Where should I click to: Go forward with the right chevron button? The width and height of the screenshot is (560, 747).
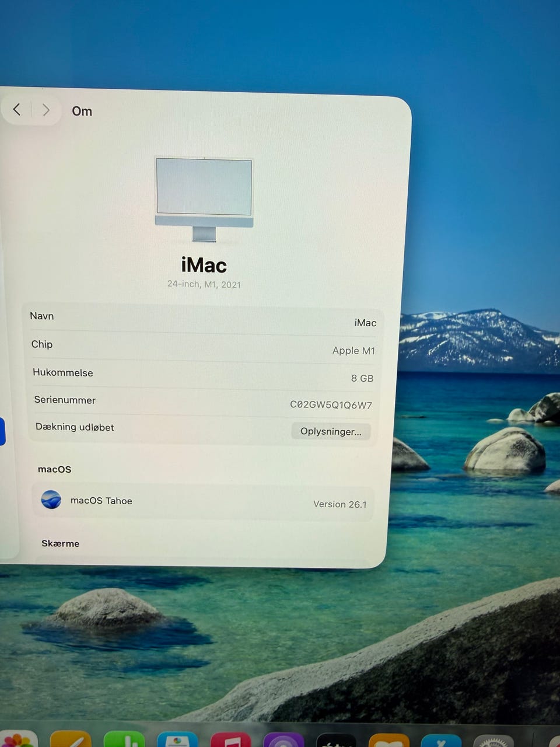click(x=46, y=110)
